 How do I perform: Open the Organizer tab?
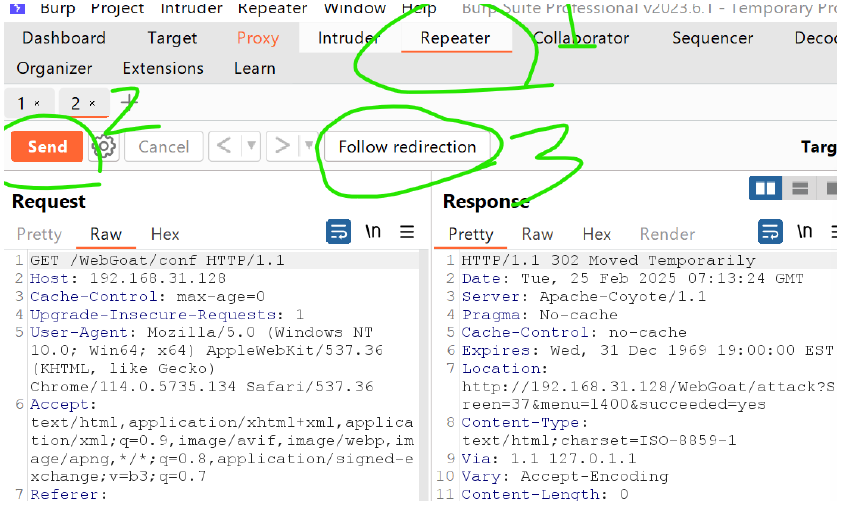54,68
